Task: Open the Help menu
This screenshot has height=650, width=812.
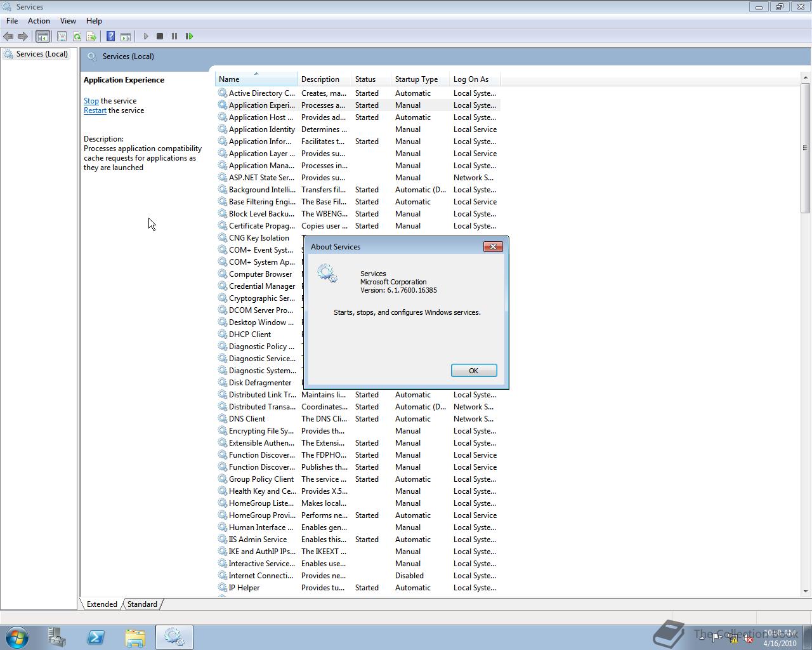Action: tap(94, 21)
